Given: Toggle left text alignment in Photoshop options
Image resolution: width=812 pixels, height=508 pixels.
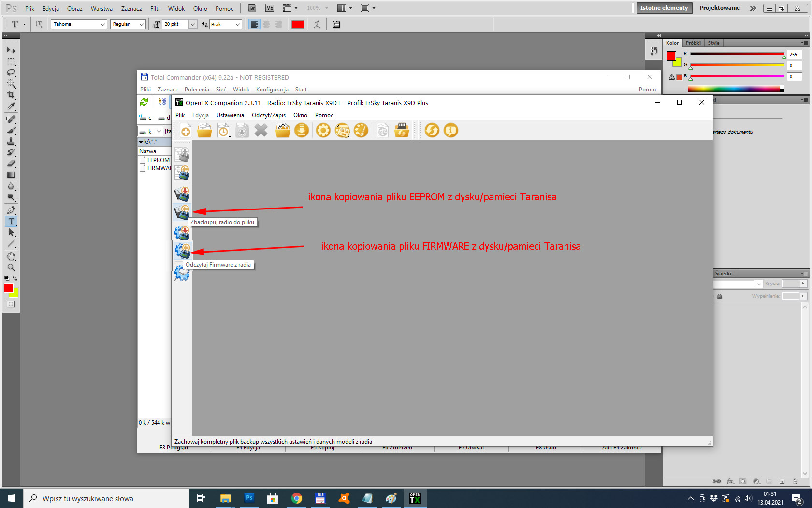Looking at the screenshot, I should click(x=254, y=24).
